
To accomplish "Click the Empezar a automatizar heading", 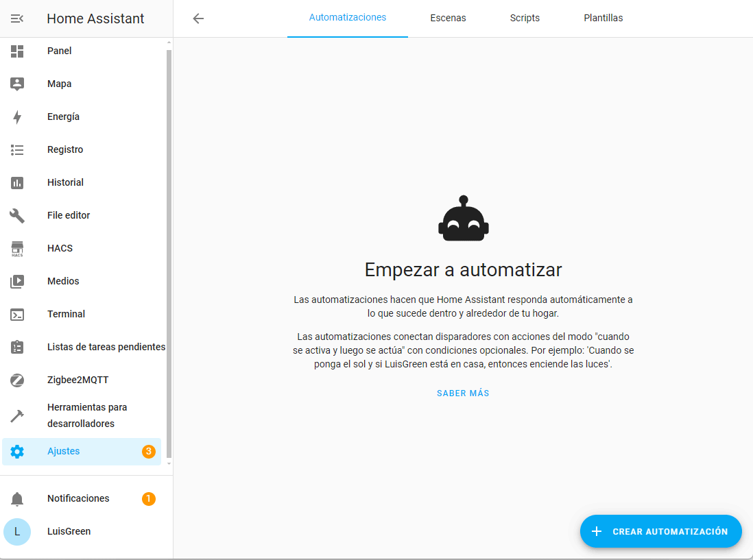I will tap(463, 269).
